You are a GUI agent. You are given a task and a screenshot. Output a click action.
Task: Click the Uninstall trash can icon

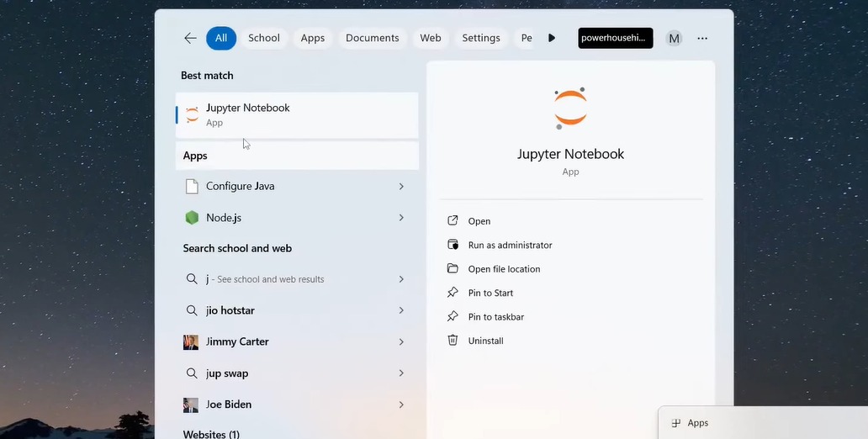pos(453,340)
